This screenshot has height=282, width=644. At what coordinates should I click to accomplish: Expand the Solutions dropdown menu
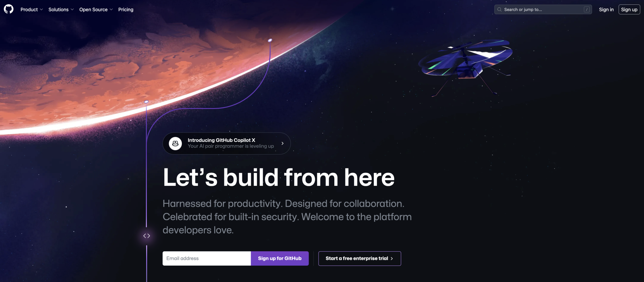point(60,9)
